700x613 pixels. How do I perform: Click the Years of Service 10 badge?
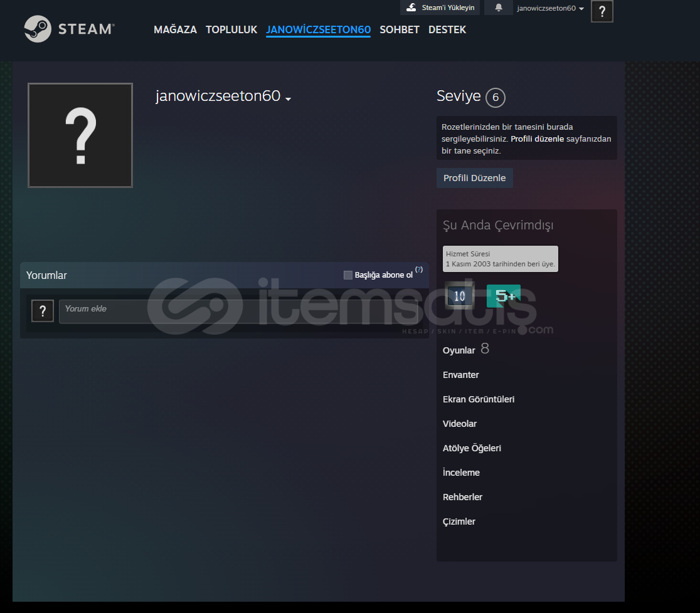point(459,296)
